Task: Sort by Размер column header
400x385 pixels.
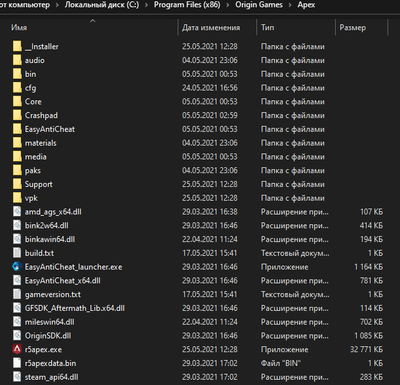Action: [x=353, y=28]
